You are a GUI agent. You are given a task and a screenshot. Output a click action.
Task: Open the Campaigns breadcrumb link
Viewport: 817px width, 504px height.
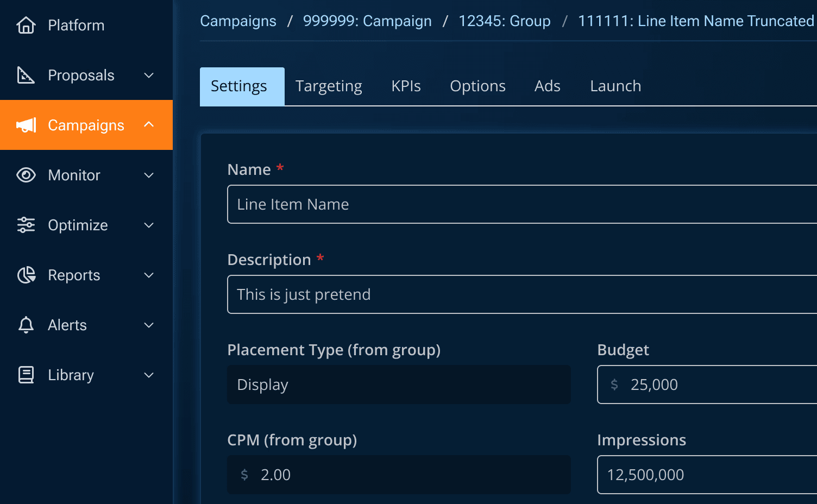tap(238, 21)
